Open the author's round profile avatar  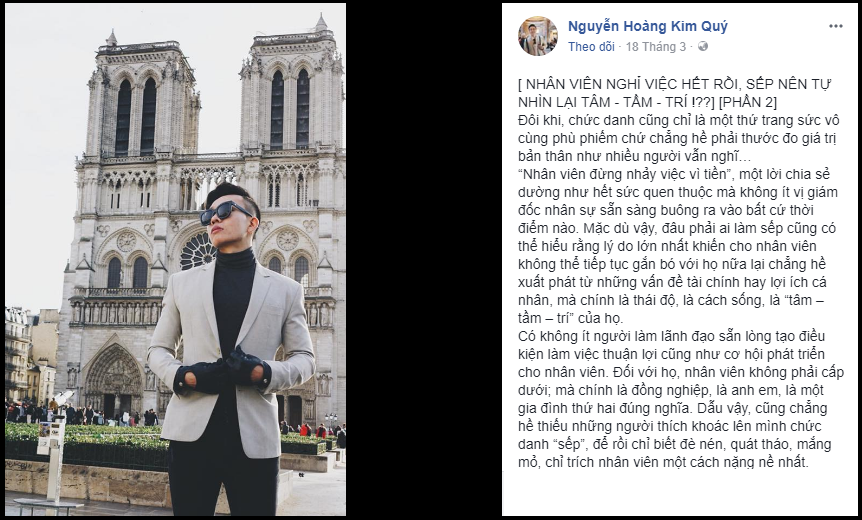click(538, 36)
